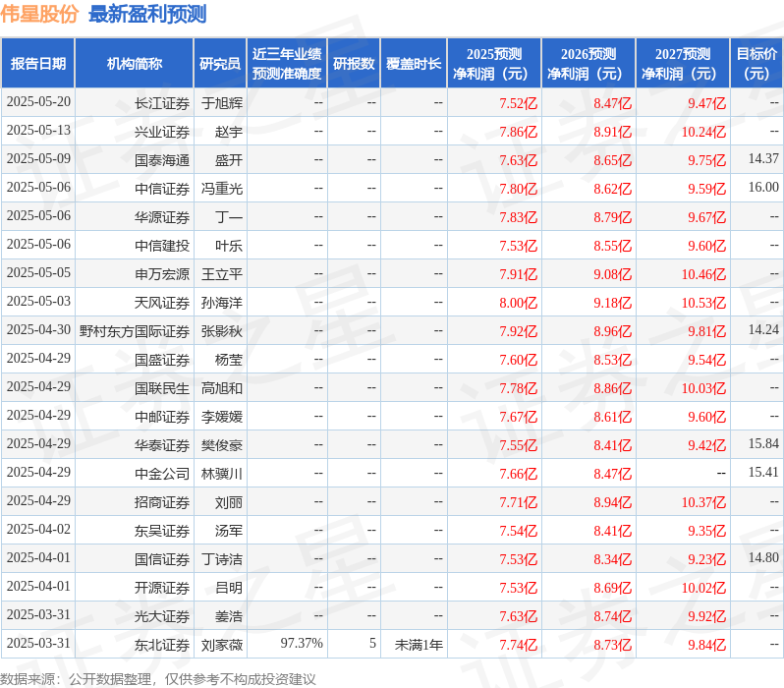Viewport: 784px width, 688px height.
Task: Click analyst name 孙海洋
Action: pyautogui.click(x=221, y=303)
